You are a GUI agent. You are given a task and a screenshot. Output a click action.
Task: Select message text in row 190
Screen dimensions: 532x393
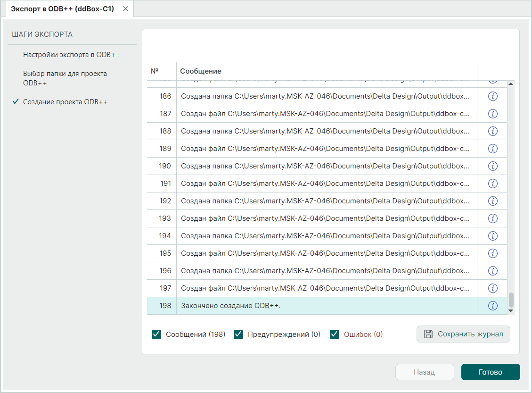325,166
